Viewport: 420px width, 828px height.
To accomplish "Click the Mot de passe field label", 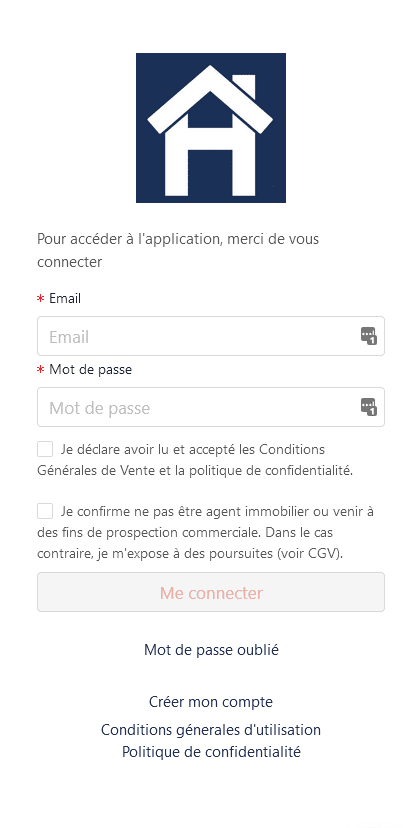I will (x=90, y=370).
